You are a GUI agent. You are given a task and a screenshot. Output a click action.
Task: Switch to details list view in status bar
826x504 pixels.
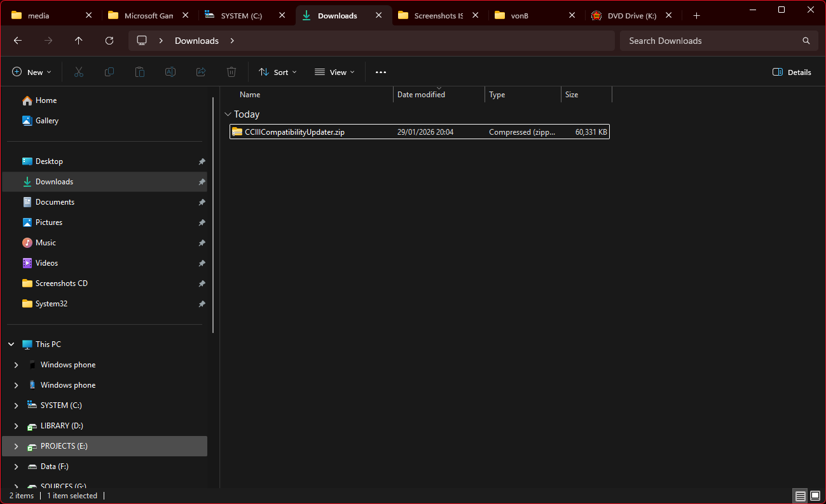[x=800, y=496]
